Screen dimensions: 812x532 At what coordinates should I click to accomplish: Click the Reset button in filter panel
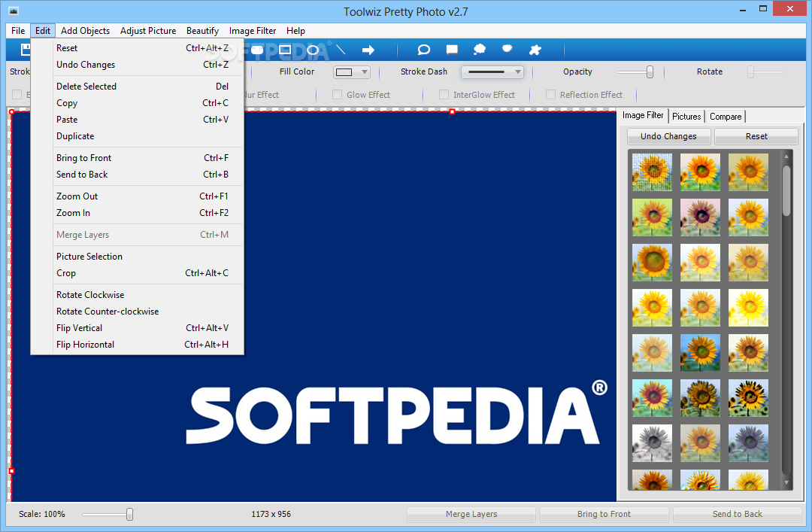coord(756,136)
